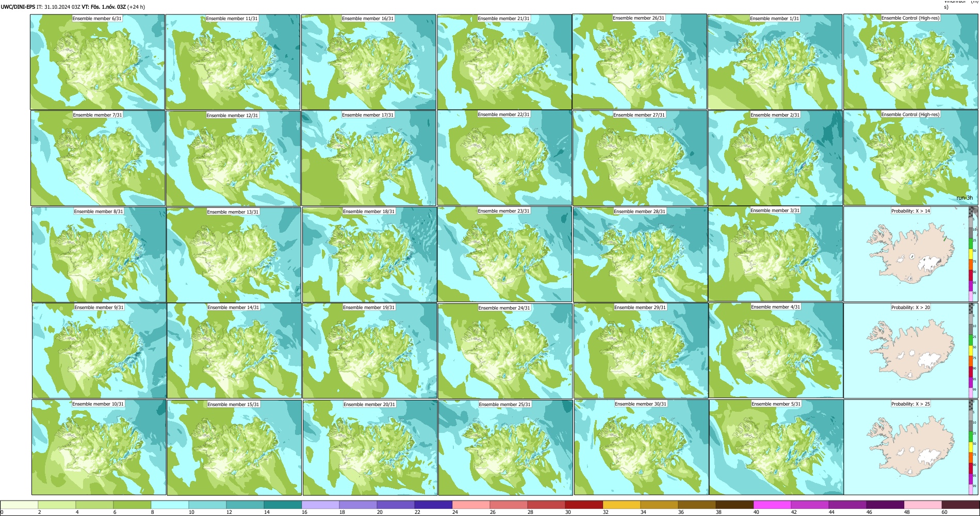The image size is (980, 516).
Task: Pick the Ensemble member 23/31 map
Action: [504, 254]
